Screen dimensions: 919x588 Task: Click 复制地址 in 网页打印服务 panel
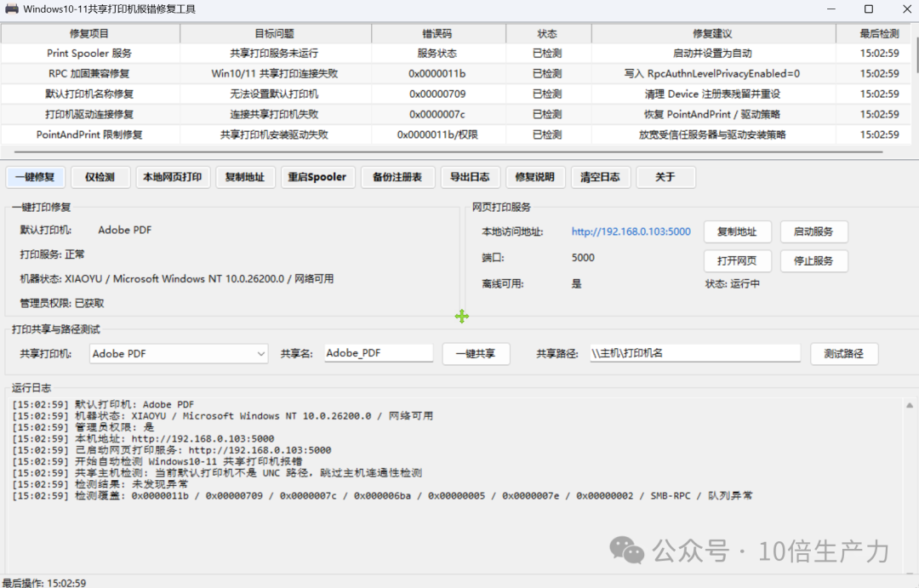737,231
